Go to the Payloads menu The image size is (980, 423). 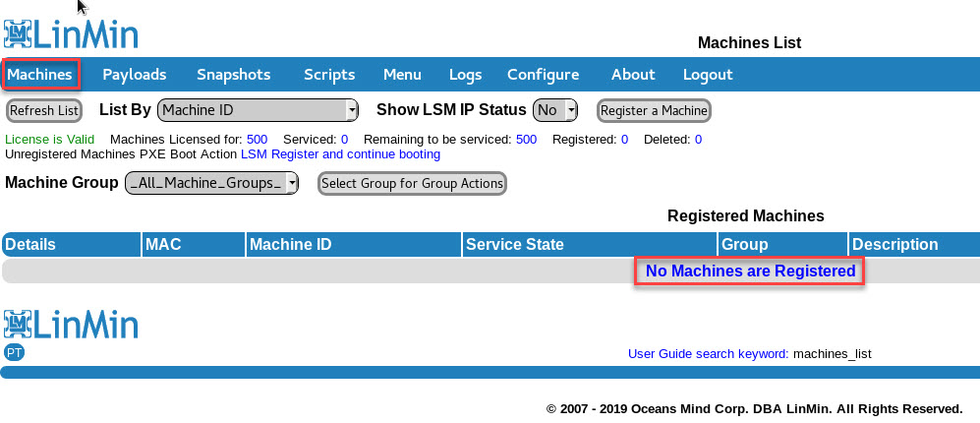135,75
